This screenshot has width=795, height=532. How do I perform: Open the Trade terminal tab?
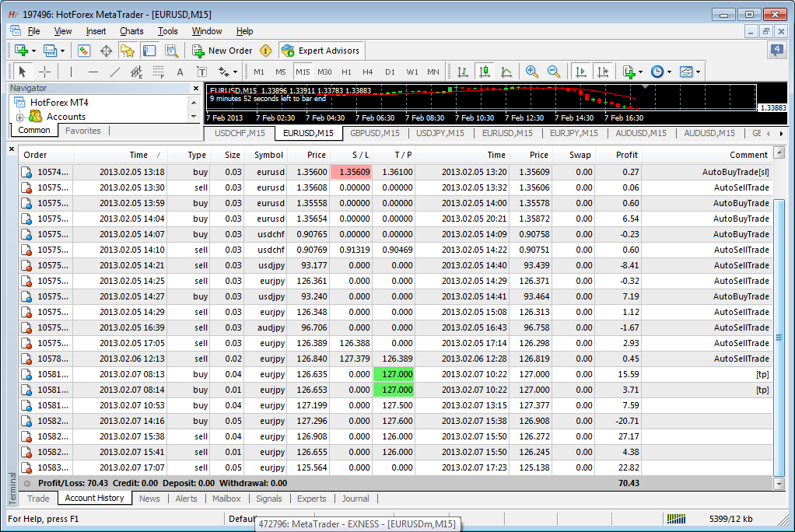[x=39, y=499]
